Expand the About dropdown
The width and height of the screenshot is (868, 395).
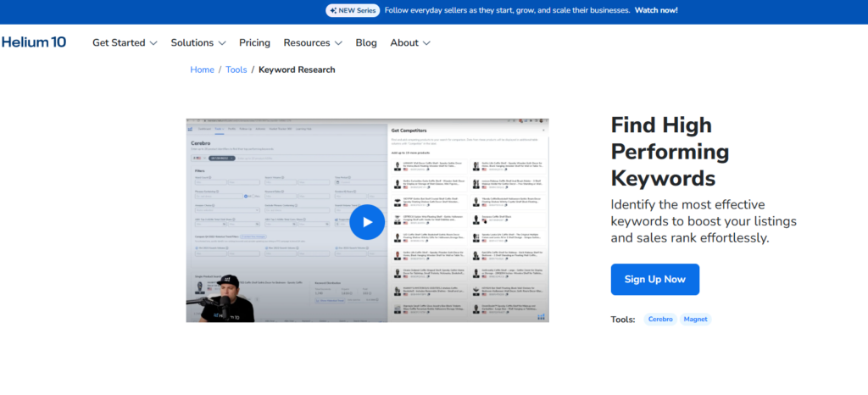click(x=410, y=42)
